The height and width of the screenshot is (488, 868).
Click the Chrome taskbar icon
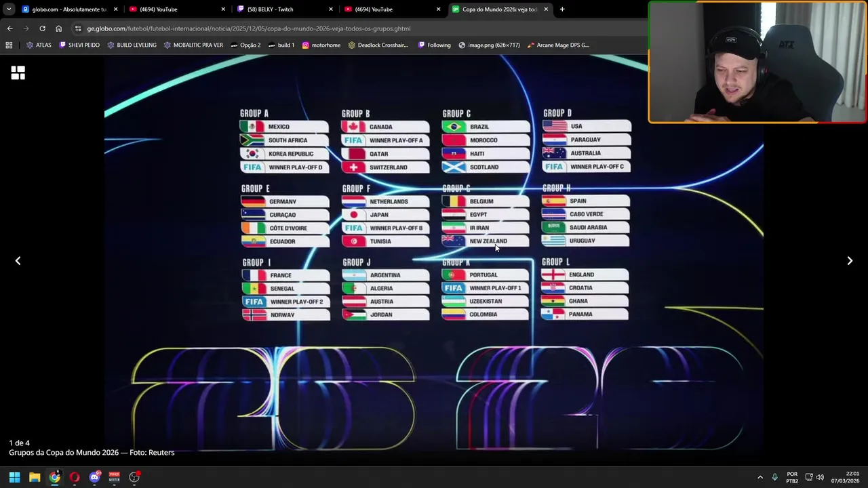tap(54, 477)
